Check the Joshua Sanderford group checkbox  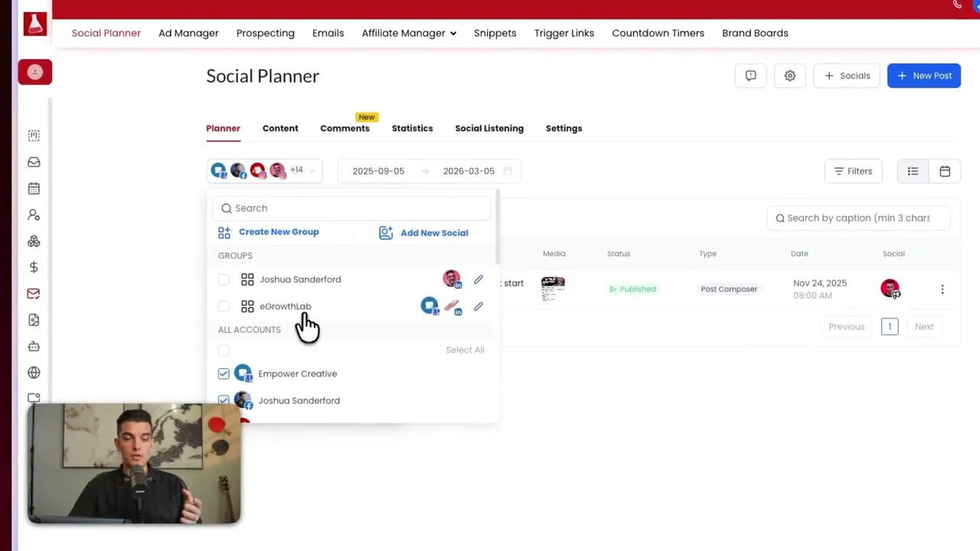[224, 279]
